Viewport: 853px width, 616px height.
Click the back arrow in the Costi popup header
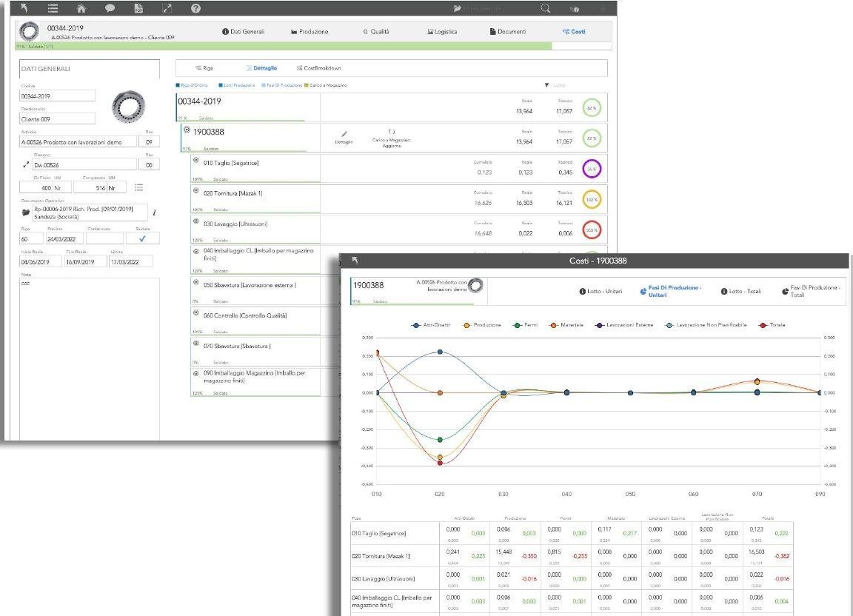(355, 260)
